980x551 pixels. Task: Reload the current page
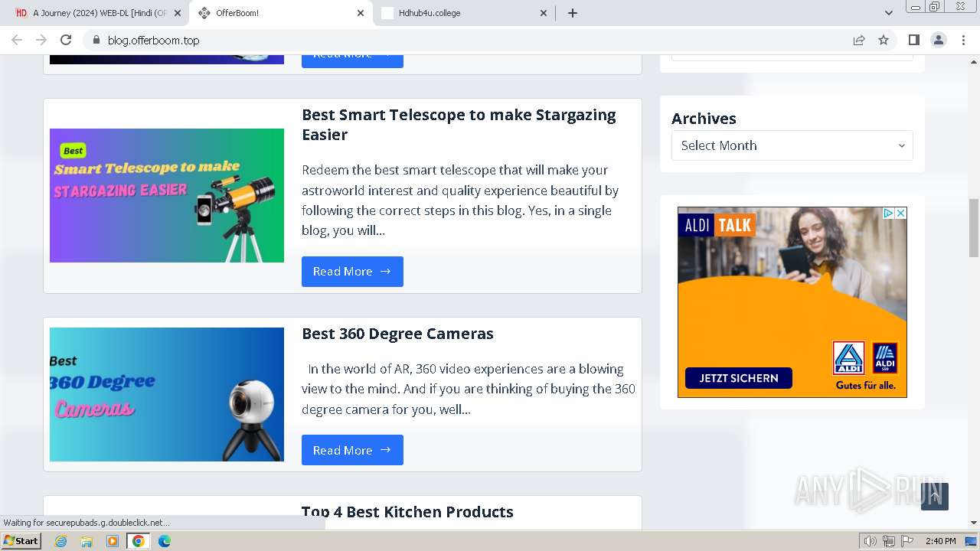pos(66,40)
